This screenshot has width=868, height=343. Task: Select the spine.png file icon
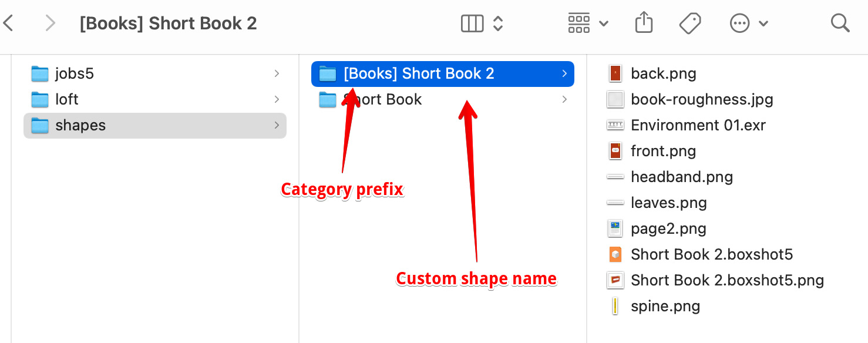pyautogui.click(x=615, y=306)
